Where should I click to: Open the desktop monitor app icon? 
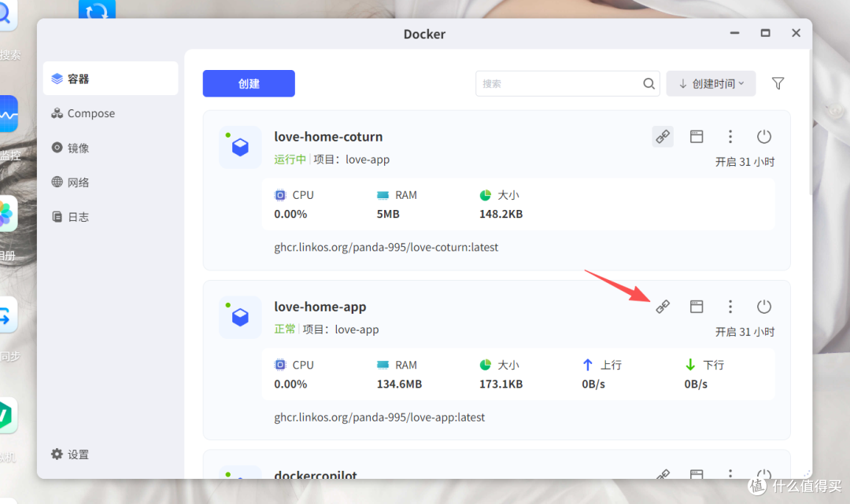tap(8, 114)
